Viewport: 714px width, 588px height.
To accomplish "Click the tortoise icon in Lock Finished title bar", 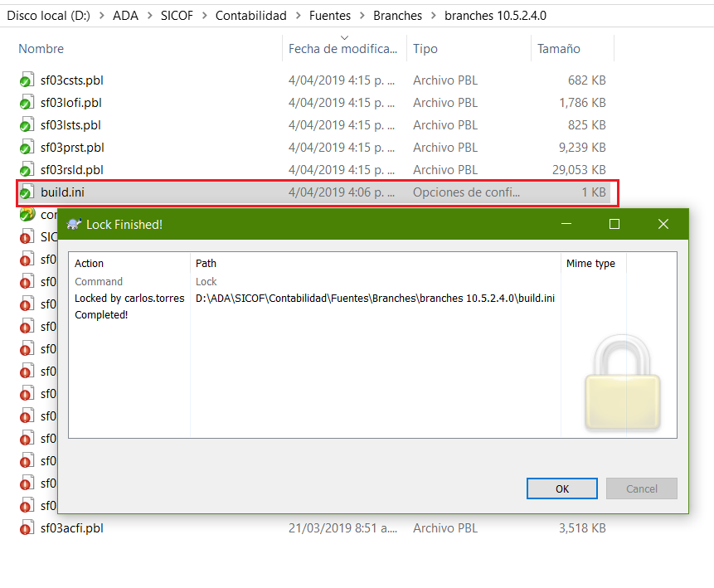I will (74, 224).
